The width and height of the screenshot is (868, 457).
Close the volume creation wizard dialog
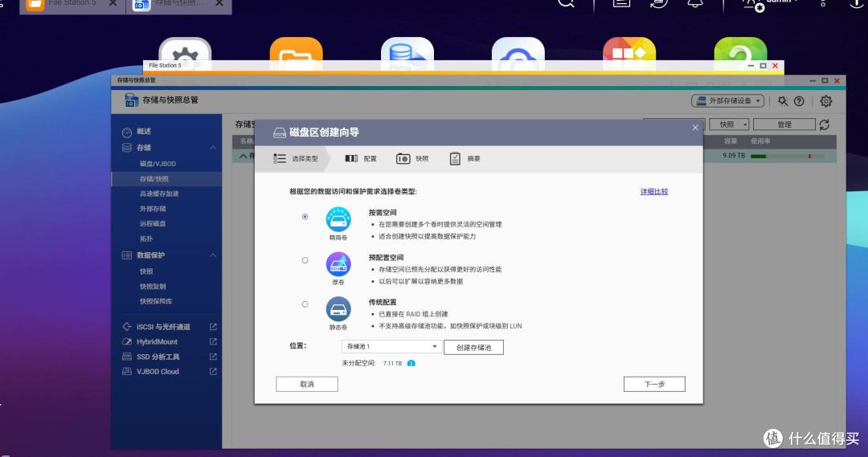695,128
